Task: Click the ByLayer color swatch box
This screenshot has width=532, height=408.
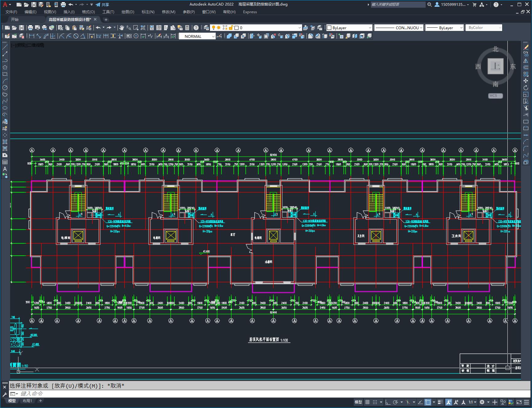Action: 329,28
